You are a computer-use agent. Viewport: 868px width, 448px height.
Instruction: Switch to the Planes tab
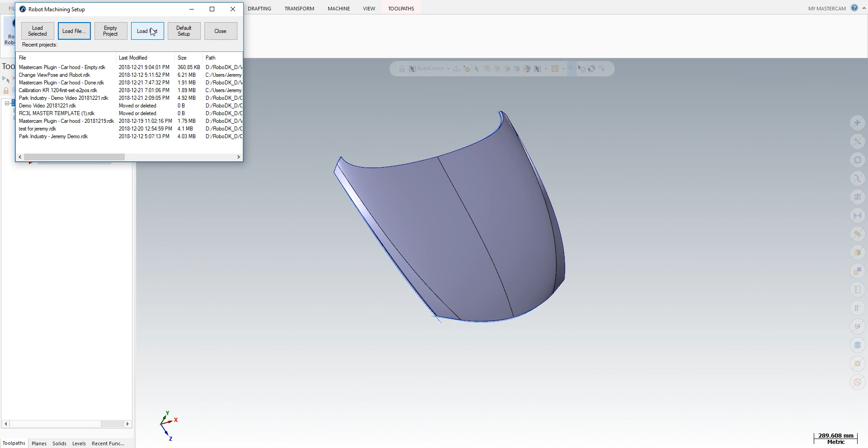pos(39,443)
